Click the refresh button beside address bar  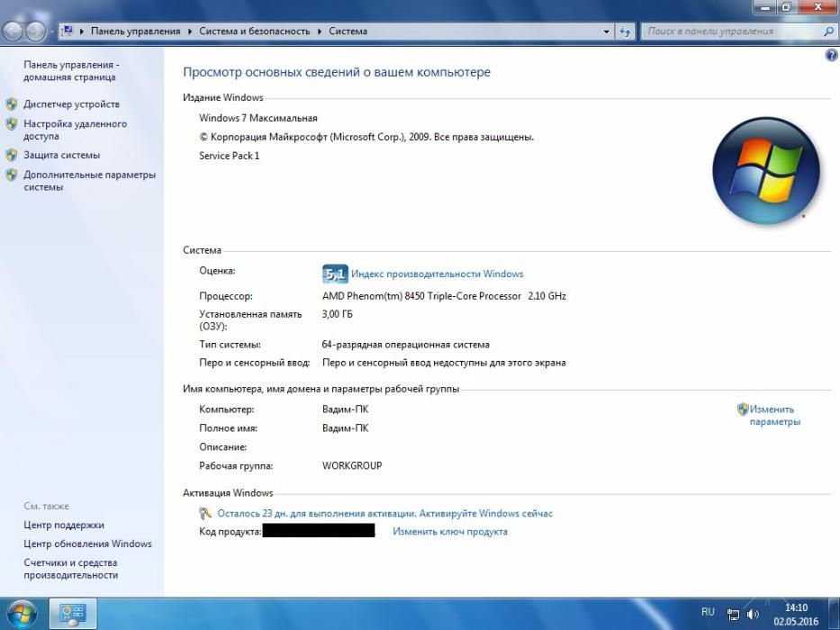pos(625,31)
